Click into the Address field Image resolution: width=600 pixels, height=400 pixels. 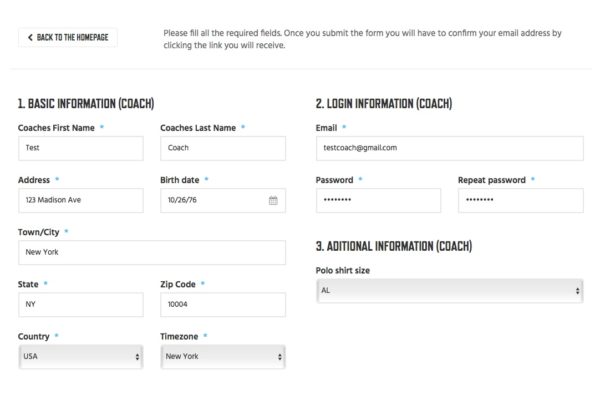pyautogui.click(x=81, y=200)
